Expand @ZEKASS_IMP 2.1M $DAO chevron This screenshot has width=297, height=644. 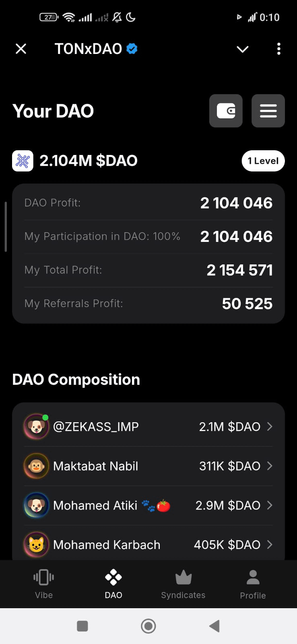click(270, 427)
